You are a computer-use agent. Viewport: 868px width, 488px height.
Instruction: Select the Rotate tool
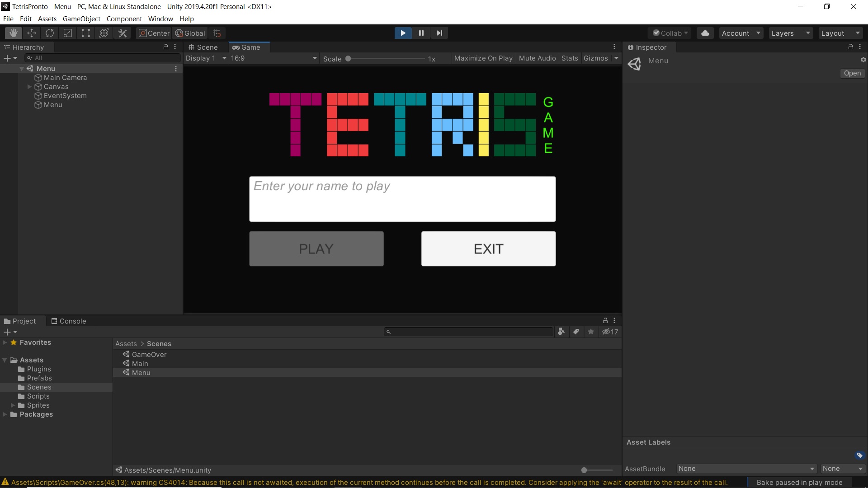50,33
